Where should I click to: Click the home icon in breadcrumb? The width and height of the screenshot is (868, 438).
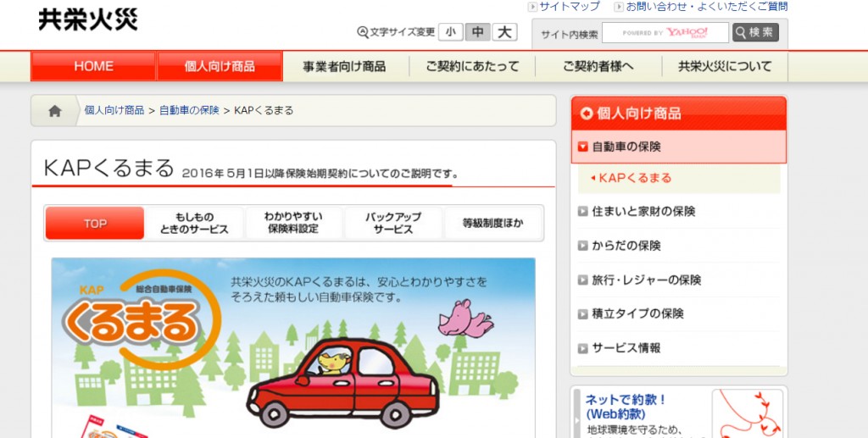point(55,111)
